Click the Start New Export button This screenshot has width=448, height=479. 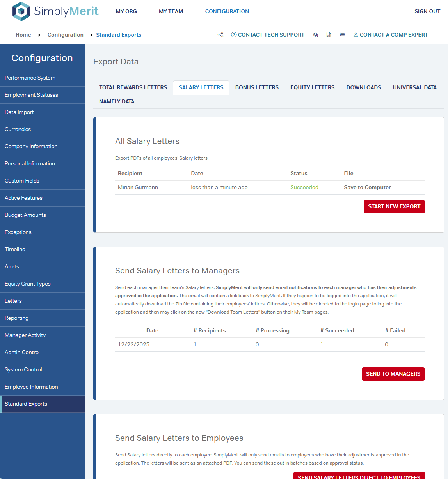394,207
